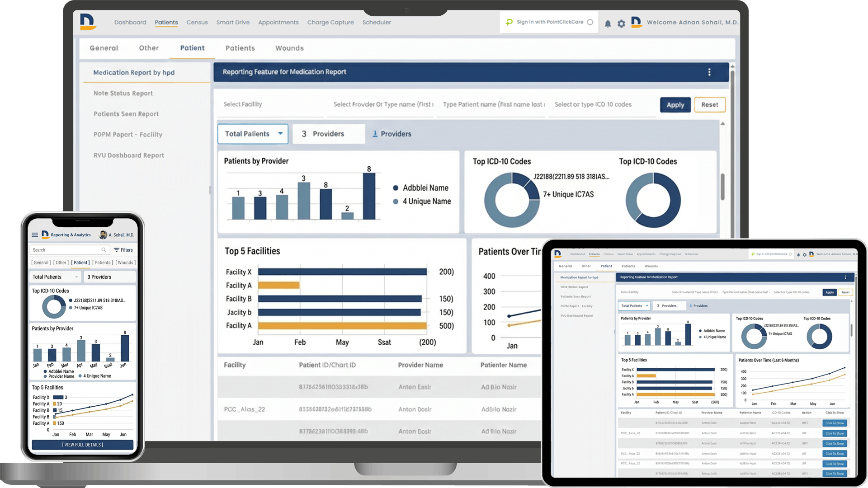Screen dimensions: 868x488
Task: Open notifications via the bell icon
Action: pyautogui.click(x=608, y=23)
